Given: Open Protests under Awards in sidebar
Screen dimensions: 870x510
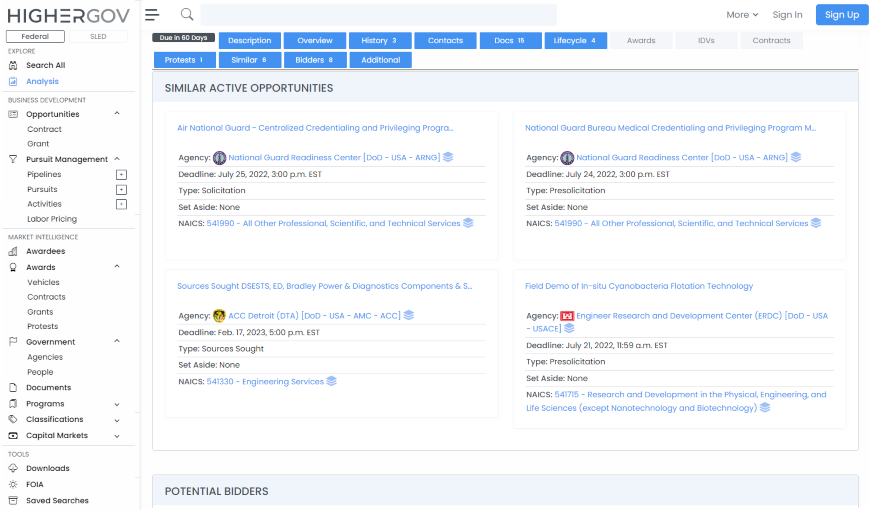Looking at the screenshot, I should [x=43, y=326].
